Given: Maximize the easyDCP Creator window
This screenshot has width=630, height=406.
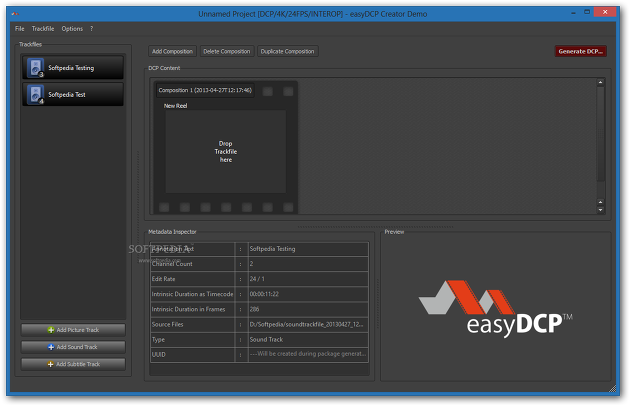Looking at the screenshot, I should click(x=587, y=12).
